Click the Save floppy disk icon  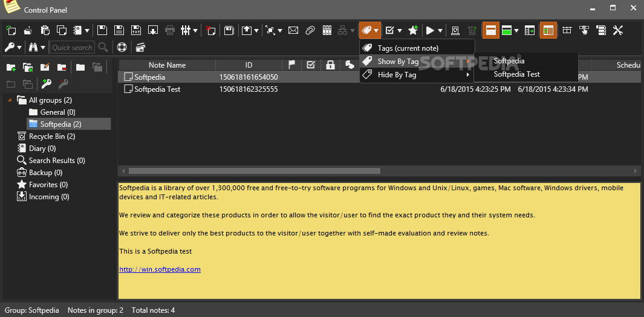coord(102,30)
